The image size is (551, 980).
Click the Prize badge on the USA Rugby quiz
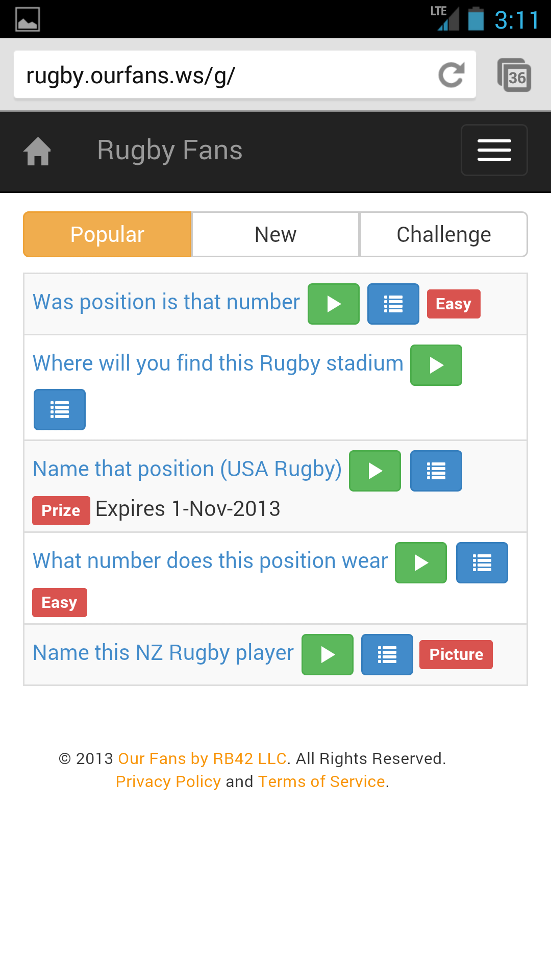[61, 510]
